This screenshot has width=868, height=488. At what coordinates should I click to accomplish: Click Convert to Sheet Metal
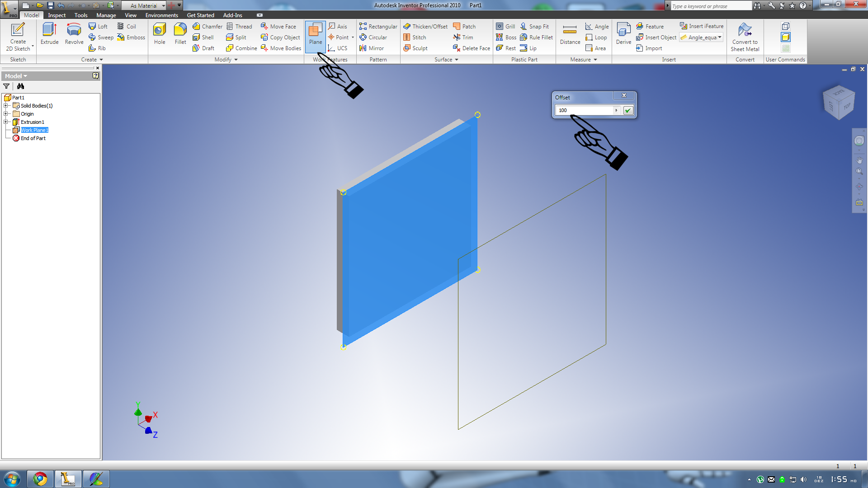(x=745, y=37)
